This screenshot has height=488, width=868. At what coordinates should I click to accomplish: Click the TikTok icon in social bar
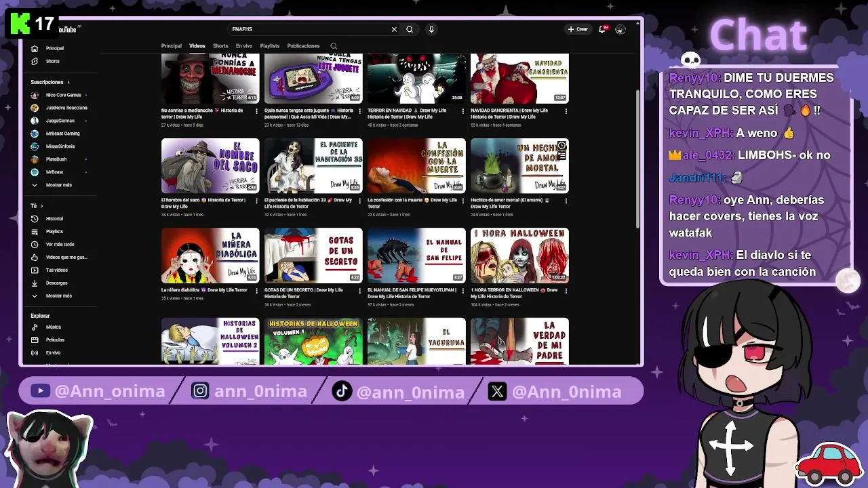[342, 391]
